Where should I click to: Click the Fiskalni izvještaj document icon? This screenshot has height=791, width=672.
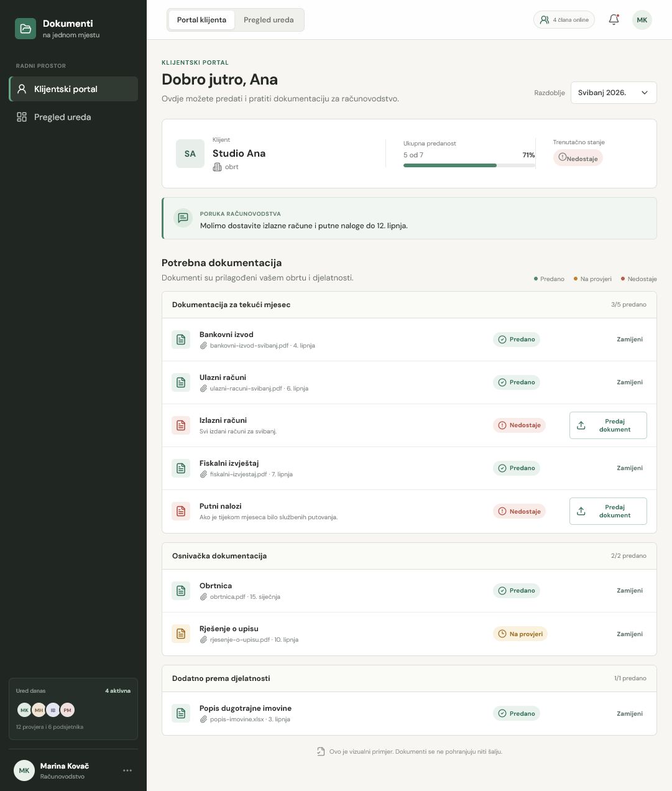click(181, 468)
